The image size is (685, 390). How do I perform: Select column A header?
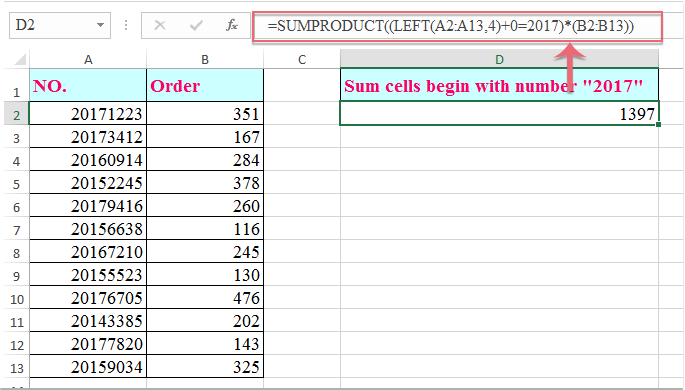[x=88, y=59]
